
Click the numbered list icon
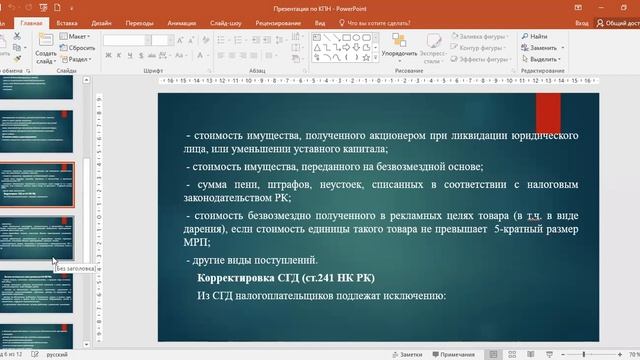coord(239,40)
